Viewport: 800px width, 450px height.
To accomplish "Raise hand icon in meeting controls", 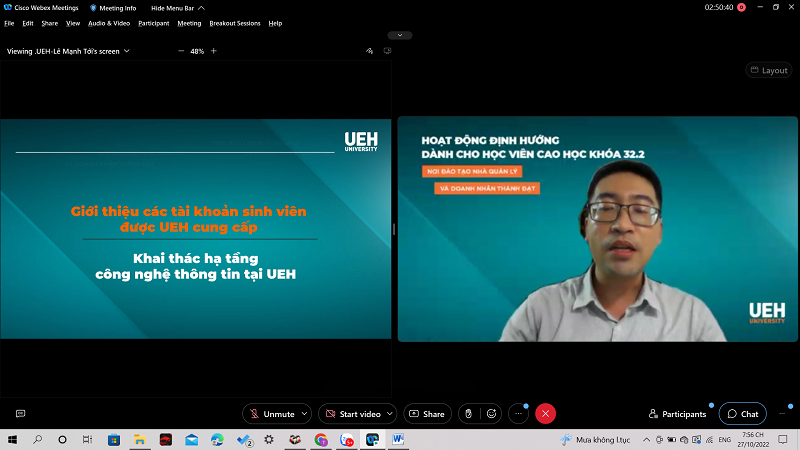I will (468, 414).
